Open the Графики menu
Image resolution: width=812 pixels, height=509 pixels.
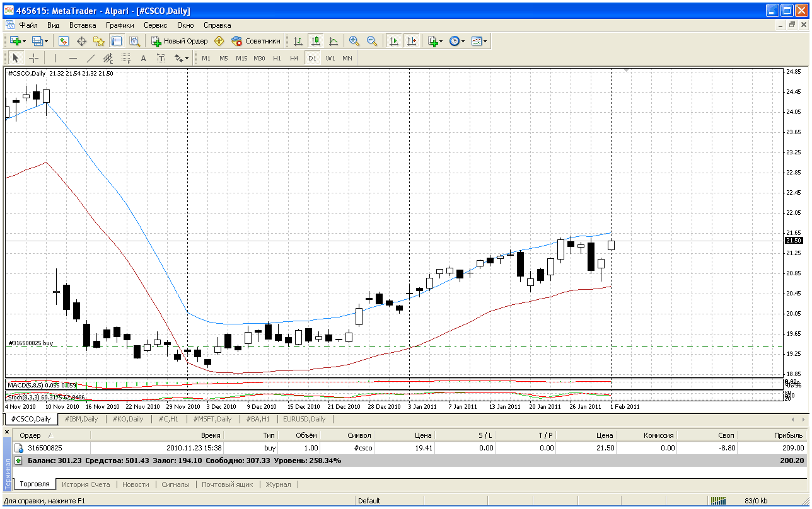tap(120, 25)
